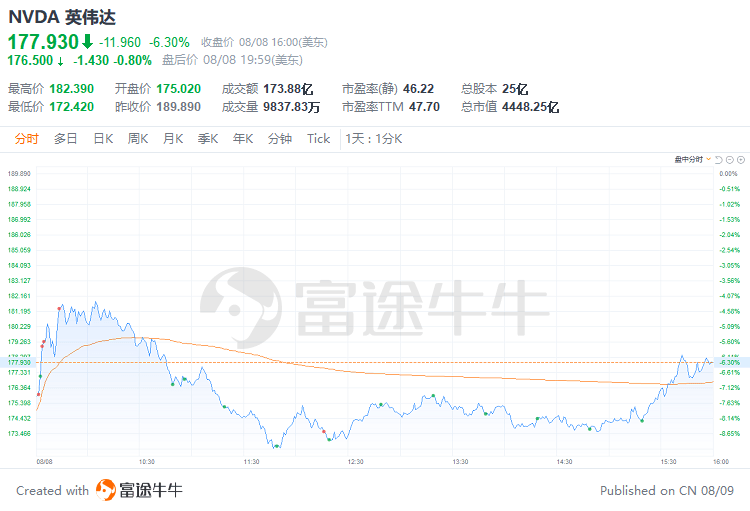Click the Published on CN 08/09 text
The image size is (750, 511).
click(x=667, y=491)
